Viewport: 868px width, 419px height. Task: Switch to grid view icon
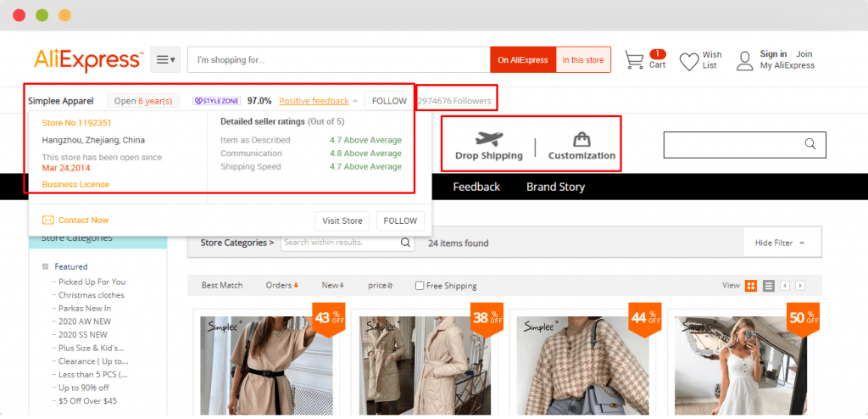(751, 286)
